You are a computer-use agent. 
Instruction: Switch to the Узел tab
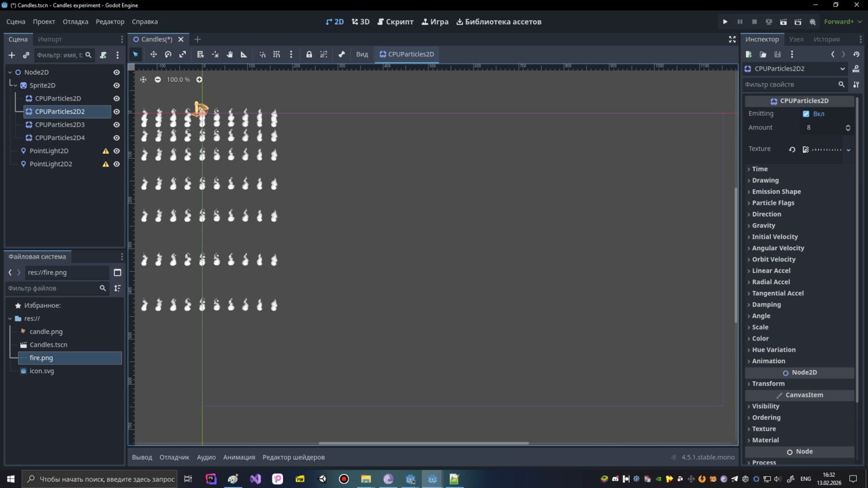[x=796, y=39]
